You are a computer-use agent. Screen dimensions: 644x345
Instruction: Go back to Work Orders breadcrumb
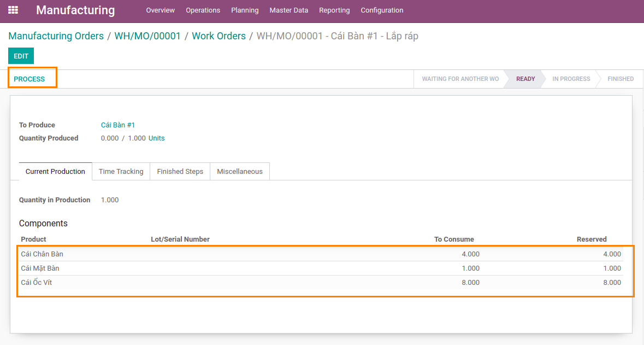click(219, 36)
